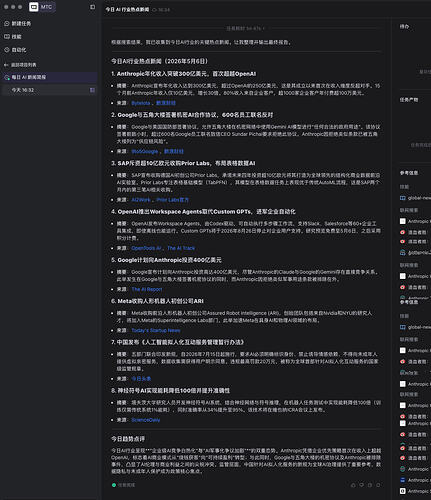Click the 今日趋势点评 heading

pyautogui.click(x=128, y=439)
